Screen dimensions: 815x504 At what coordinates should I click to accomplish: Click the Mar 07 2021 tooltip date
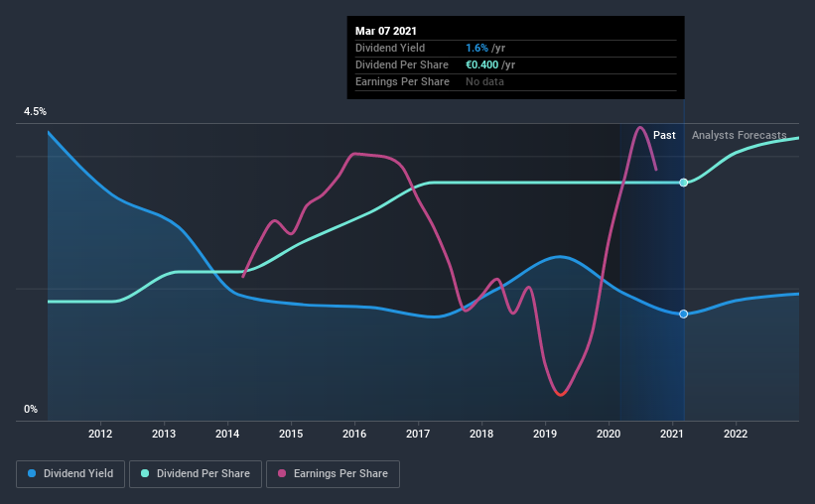(386, 31)
